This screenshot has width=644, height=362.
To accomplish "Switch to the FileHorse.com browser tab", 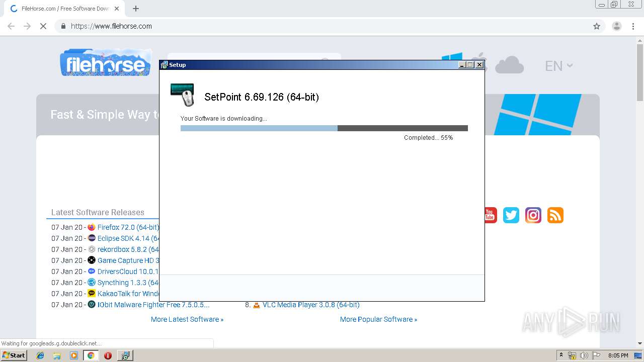I will click(65, 9).
